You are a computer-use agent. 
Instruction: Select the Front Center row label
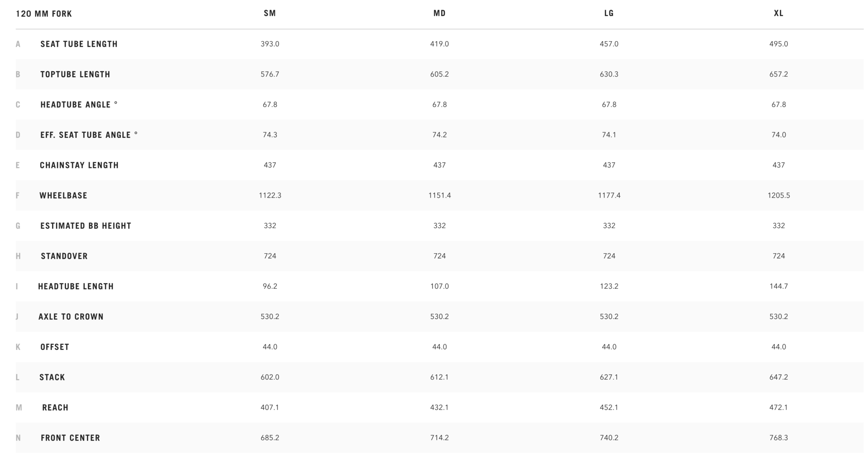point(70,438)
